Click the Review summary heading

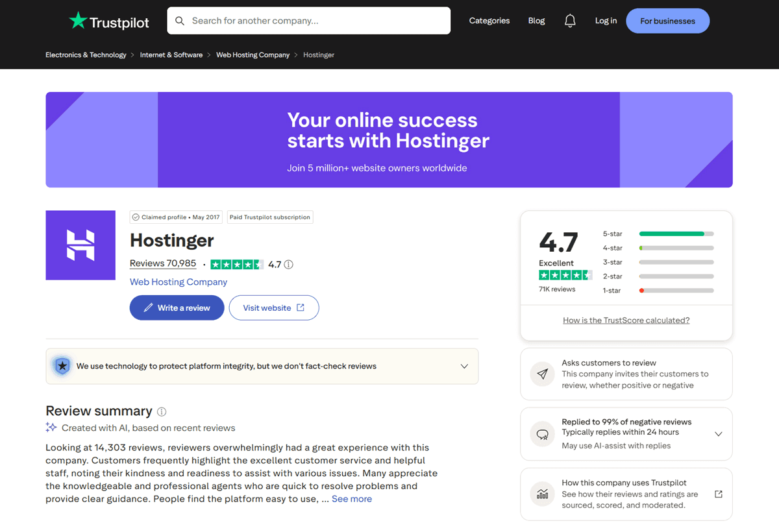pyautogui.click(x=99, y=411)
